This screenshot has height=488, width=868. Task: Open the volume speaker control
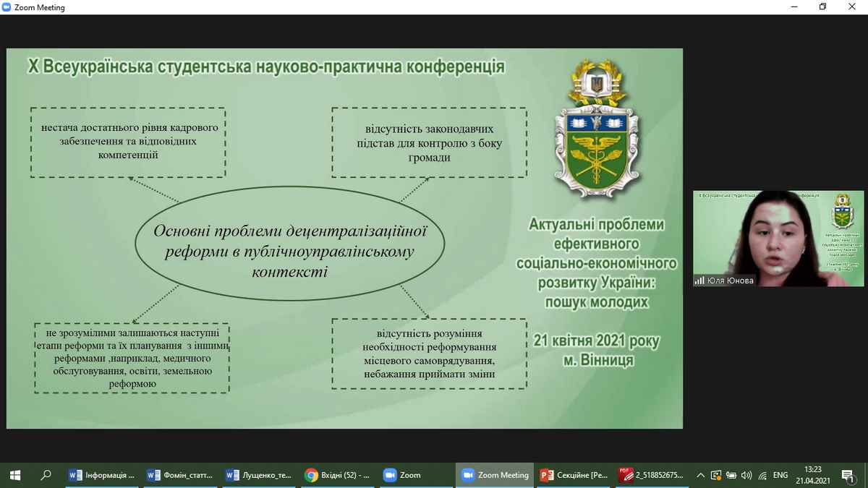coord(747,475)
